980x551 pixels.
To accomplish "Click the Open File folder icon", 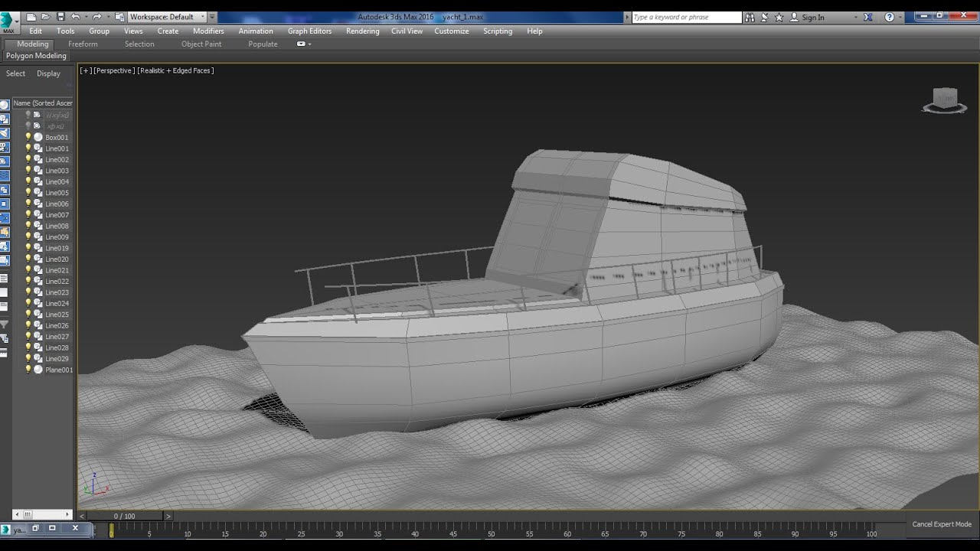I will click(x=46, y=16).
